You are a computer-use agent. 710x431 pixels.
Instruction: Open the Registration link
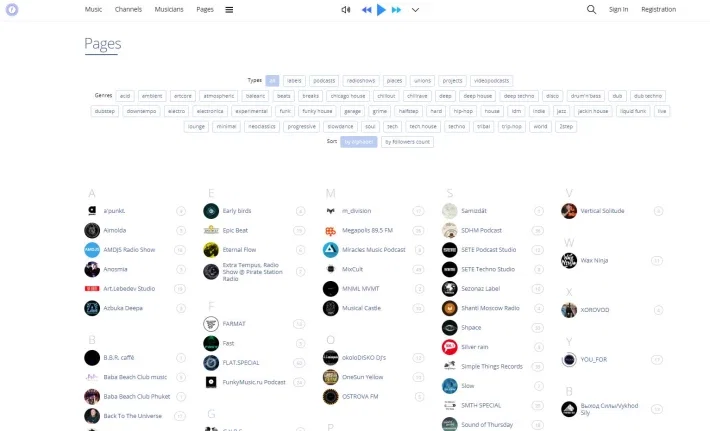pyautogui.click(x=658, y=9)
